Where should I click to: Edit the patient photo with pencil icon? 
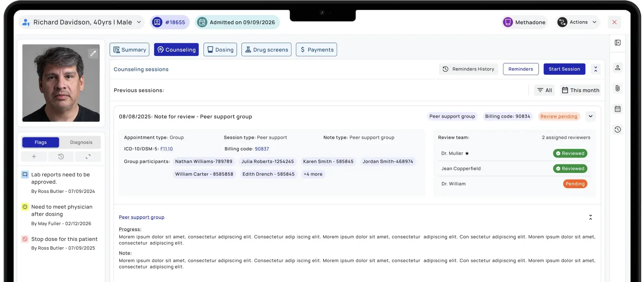point(93,53)
